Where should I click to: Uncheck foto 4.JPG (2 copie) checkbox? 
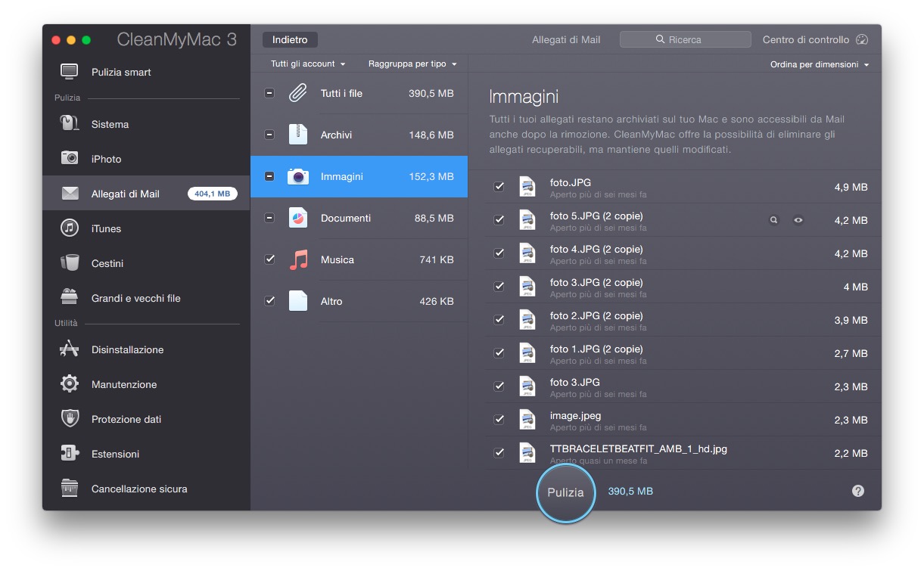[499, 253]
